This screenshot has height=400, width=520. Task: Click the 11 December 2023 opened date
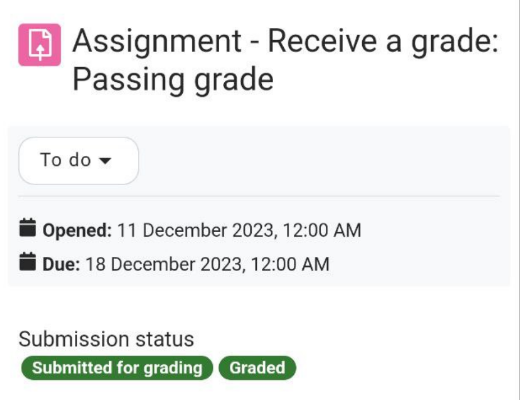196,230
